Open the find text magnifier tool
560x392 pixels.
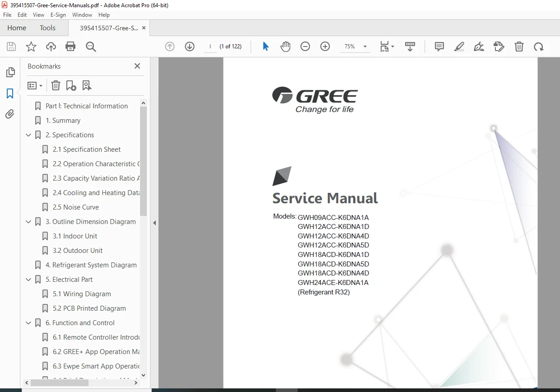click(x=91, y=47)
